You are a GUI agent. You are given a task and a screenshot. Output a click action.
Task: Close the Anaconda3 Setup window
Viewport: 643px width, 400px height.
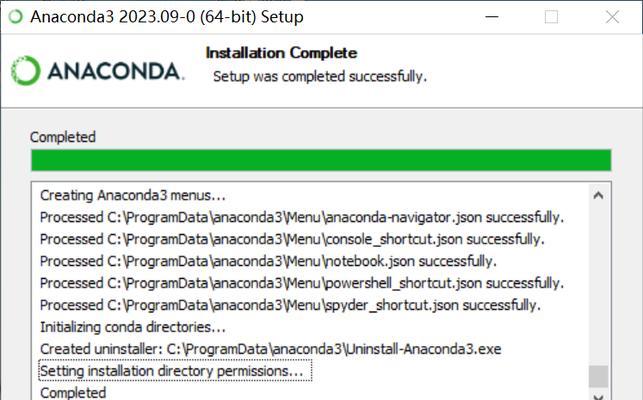click(x=612, y=17)
